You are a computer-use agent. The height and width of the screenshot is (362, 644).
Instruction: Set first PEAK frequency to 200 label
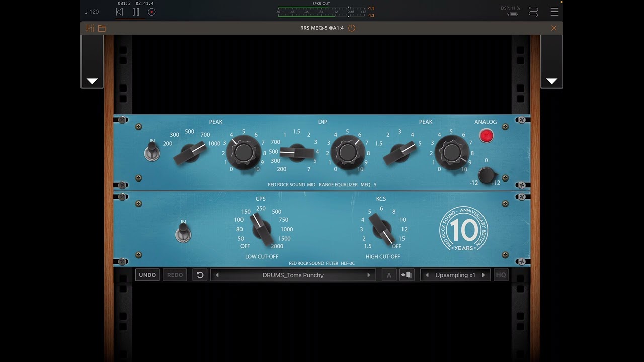coord(168,144)
